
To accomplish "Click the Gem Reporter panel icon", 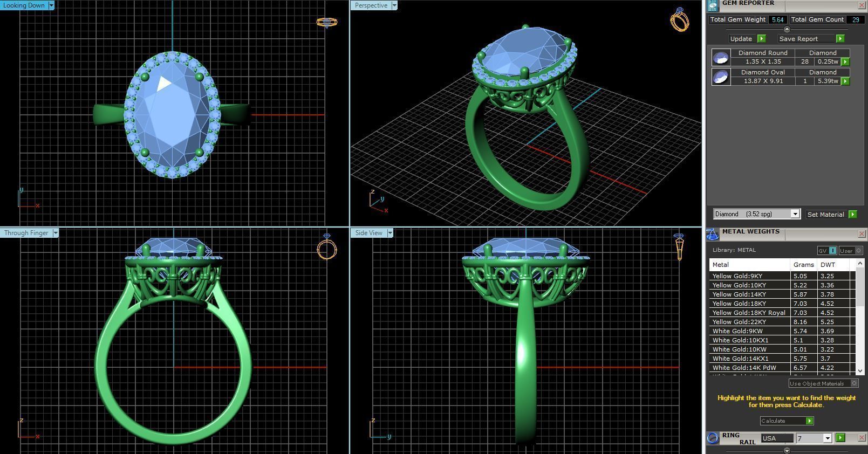I will [713, 5].
